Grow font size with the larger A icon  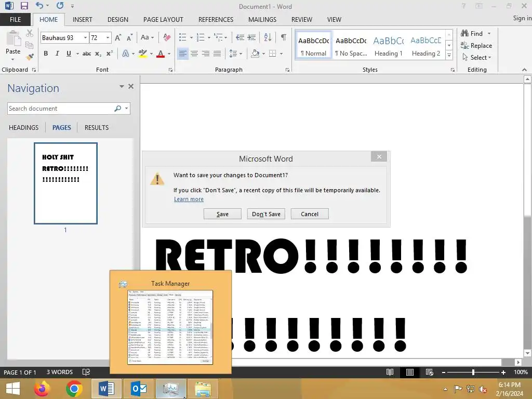[x=118, y=37]
